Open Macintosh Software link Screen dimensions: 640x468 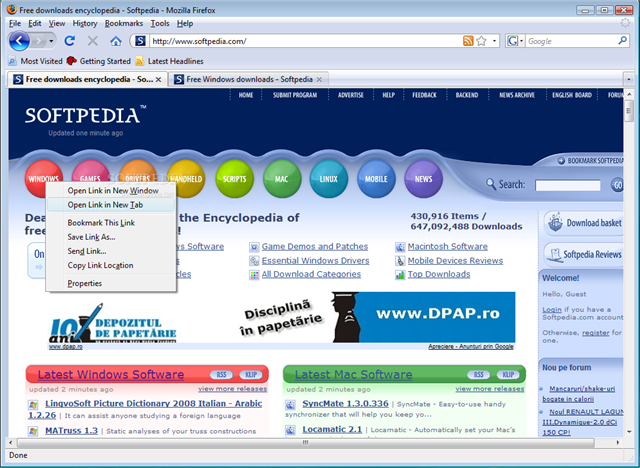pyautogui.click(x=447, y=246)
